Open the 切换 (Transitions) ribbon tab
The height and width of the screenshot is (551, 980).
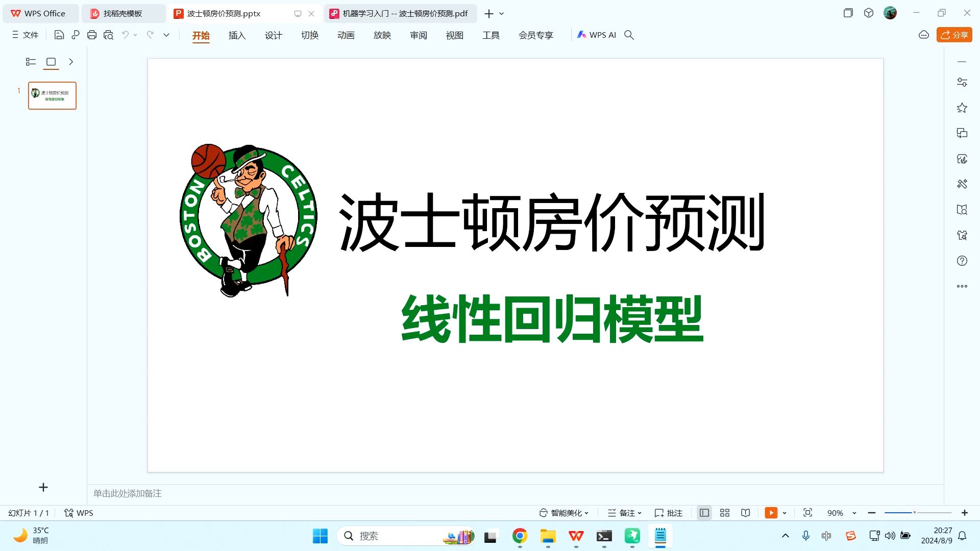310,35
